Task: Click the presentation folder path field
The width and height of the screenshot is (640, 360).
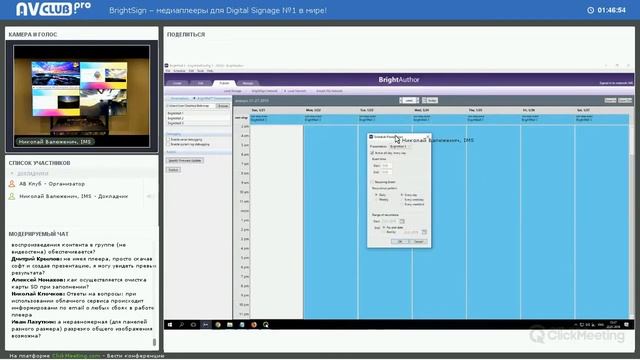Action: click(x=191, y=106)
